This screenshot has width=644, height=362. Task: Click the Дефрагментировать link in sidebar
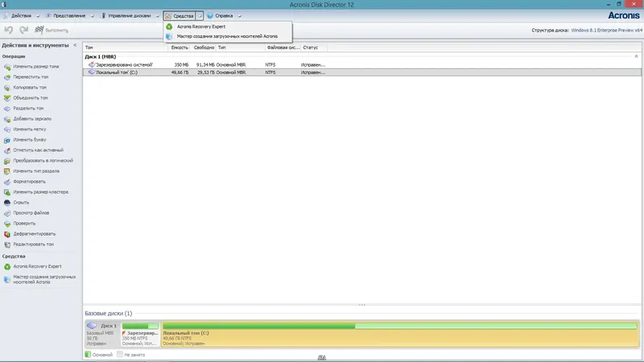pos(34,234)
